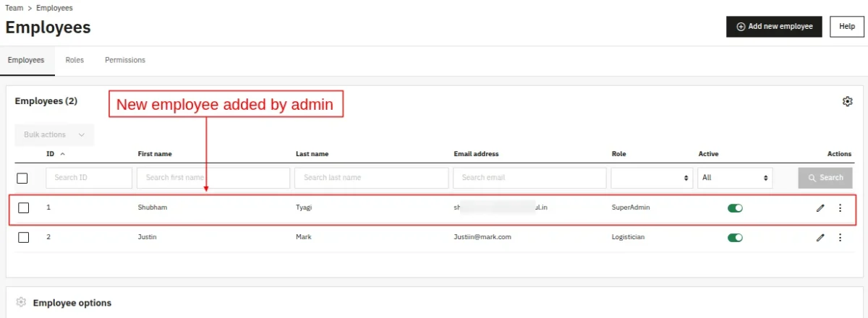Click the ID column sort arrow
Viewport: 868px width, 318px height.
point(62,154)
